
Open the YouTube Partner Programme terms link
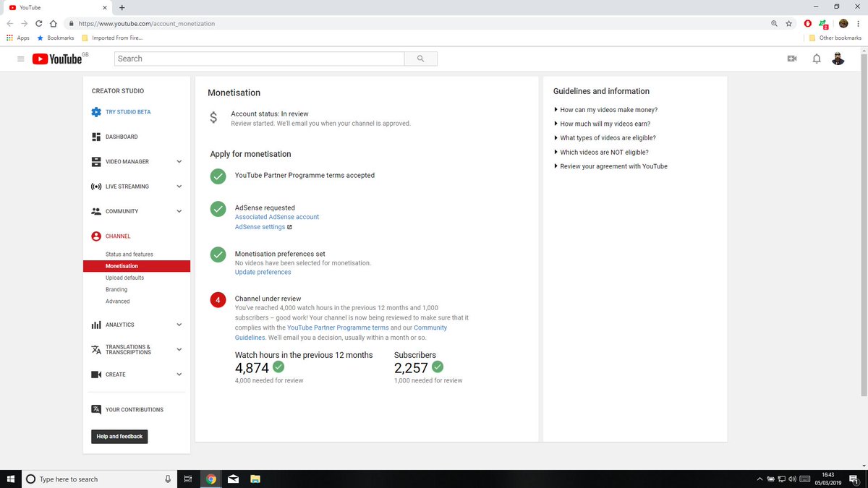(x=338, y=328)
